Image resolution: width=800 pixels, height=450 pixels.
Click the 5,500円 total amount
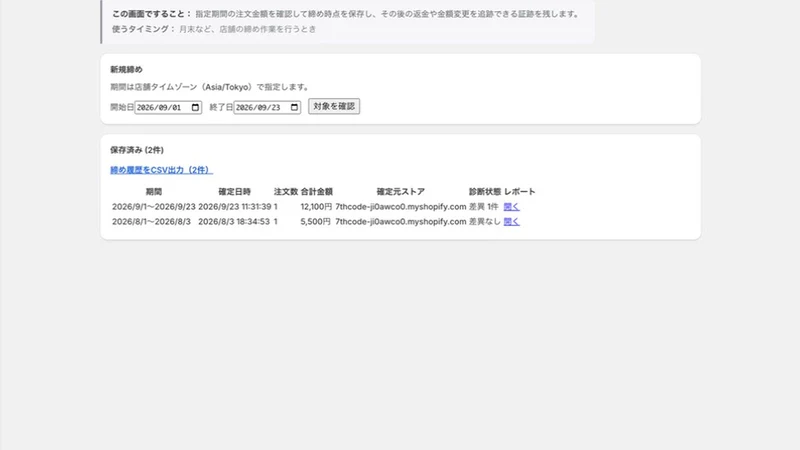(x=315, y=221)
